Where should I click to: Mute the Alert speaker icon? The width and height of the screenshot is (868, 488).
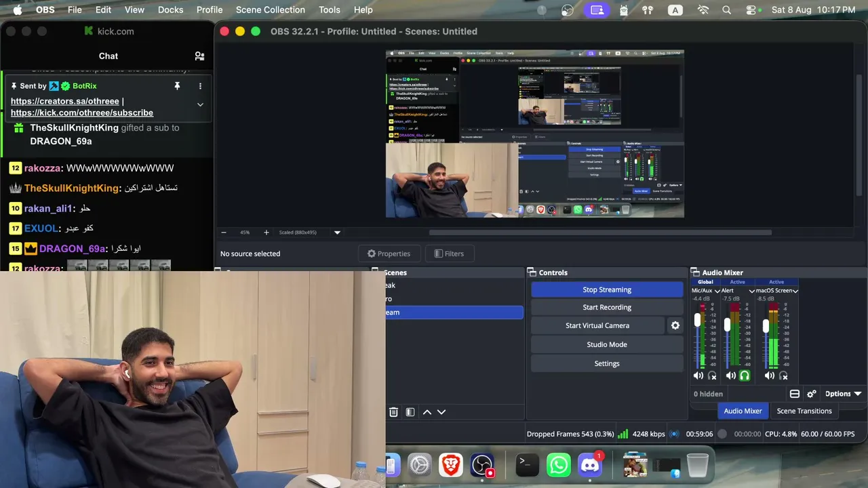point(731,375)
